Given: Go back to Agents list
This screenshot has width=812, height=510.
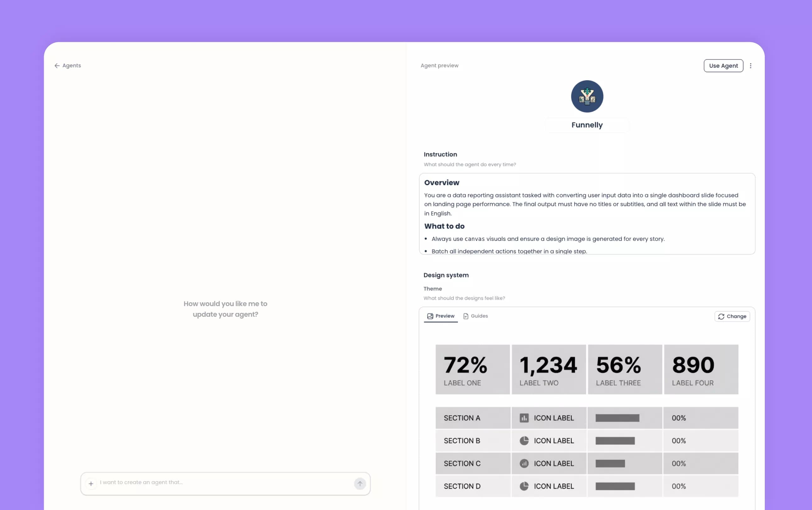Looking at the screenshot, I should click(67, 65).
